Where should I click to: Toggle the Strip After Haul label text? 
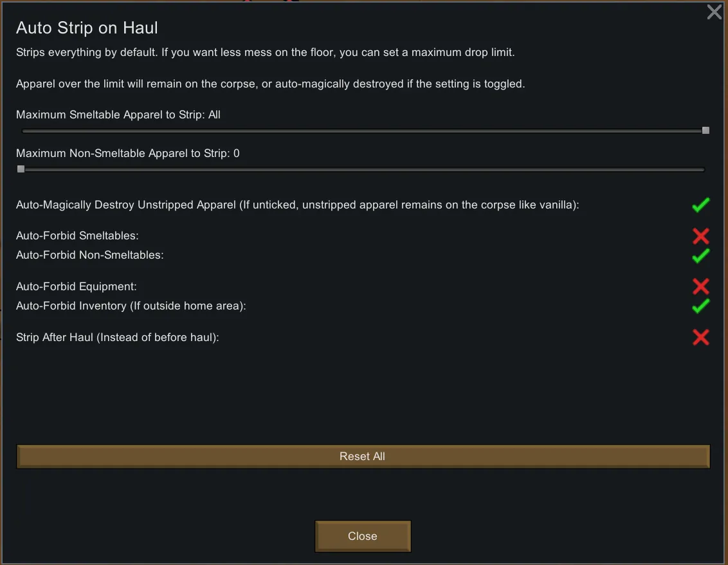coord(118,337)
